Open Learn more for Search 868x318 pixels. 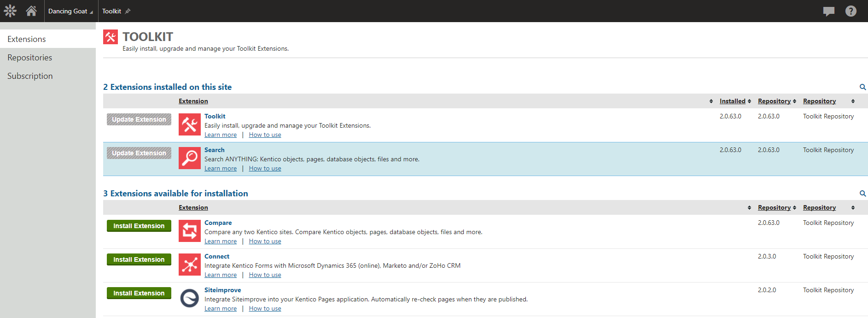[x=221, y=168]
